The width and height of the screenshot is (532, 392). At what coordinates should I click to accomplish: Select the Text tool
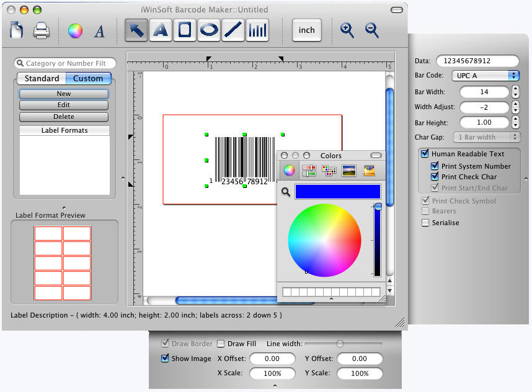161,30
